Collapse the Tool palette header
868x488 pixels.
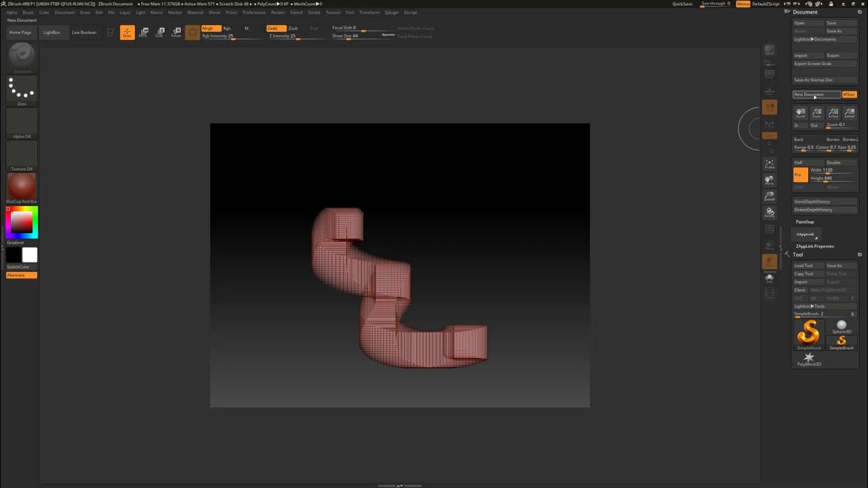[798, 255]
